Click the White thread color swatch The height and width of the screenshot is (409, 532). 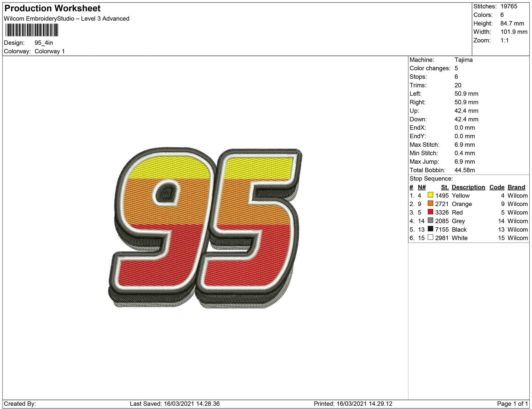pyautogui.click(x=430, y=237)
